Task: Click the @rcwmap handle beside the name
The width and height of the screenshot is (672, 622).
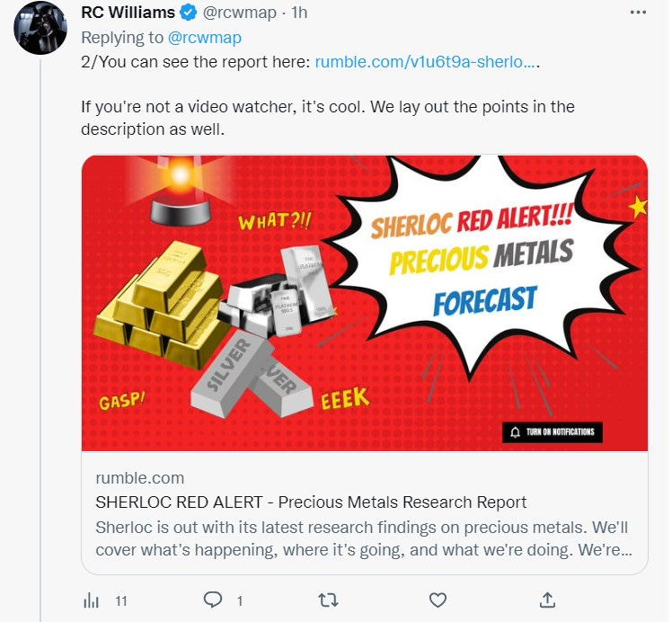Action: coord(239,13)
